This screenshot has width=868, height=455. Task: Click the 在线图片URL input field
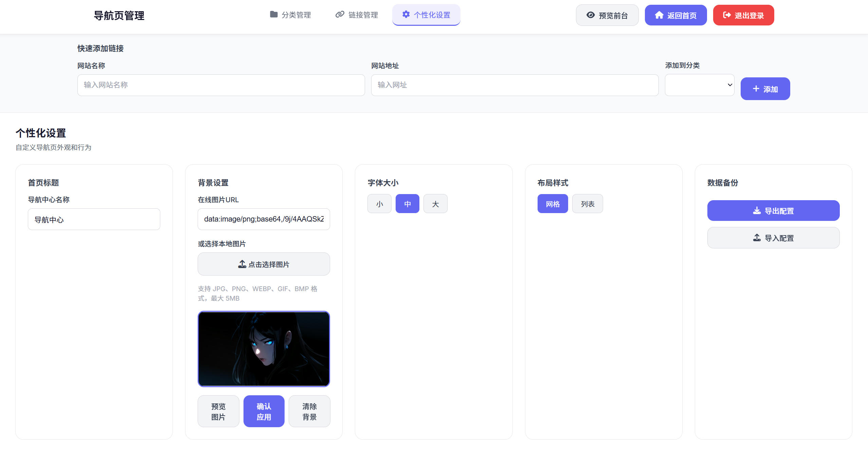click(264, 219)
